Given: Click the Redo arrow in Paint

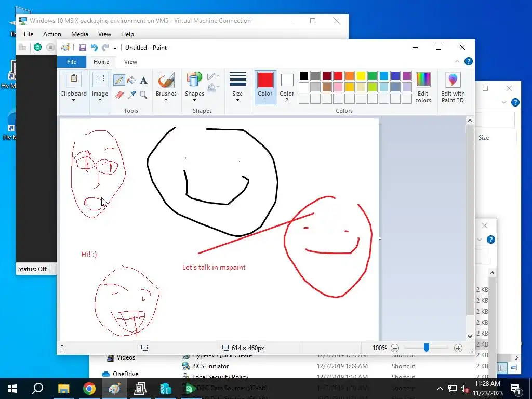Looking at the screenshot, I should (105, 48).
